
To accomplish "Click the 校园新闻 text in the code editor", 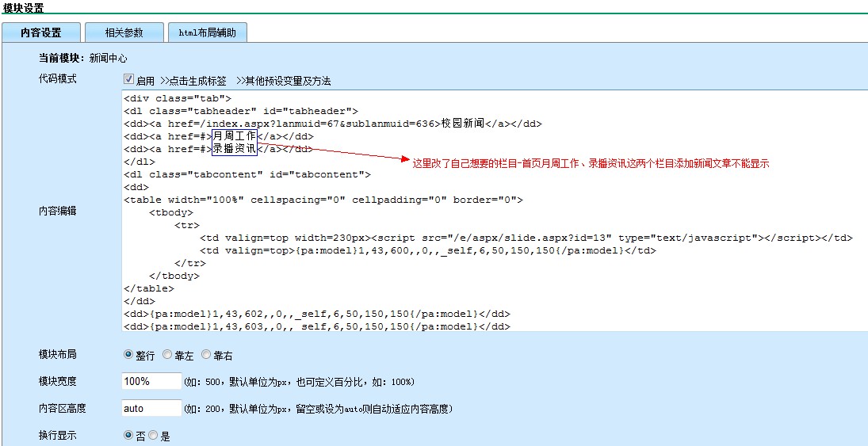I will 463,124.
